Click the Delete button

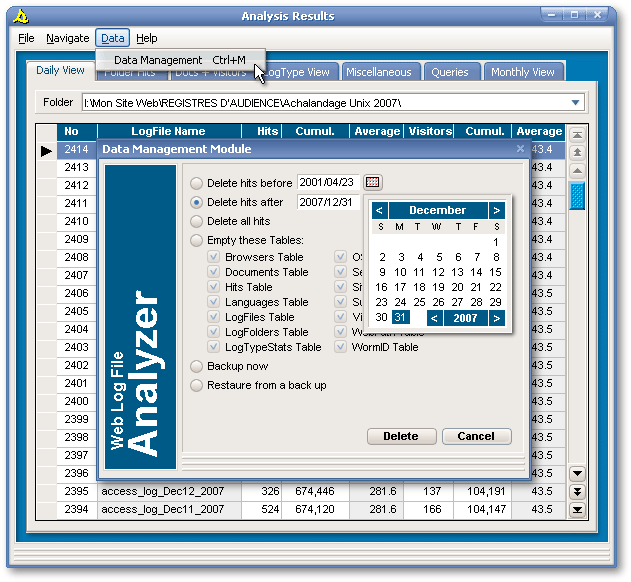[x=401, y=436]
